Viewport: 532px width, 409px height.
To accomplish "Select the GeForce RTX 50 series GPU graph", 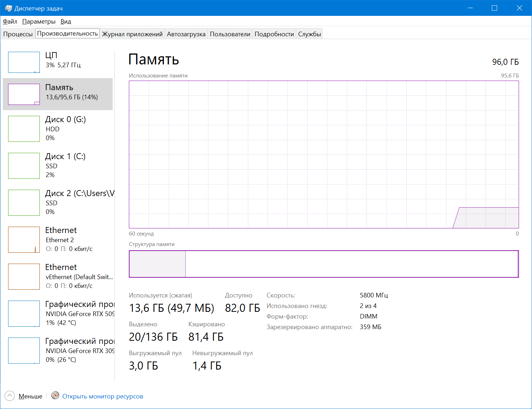I will coord(24,314).
